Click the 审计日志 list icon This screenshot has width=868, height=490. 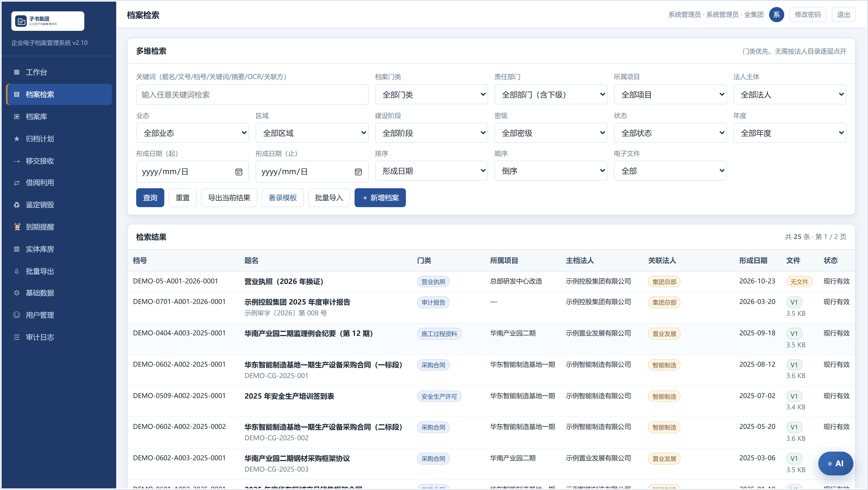coord(16,337)
